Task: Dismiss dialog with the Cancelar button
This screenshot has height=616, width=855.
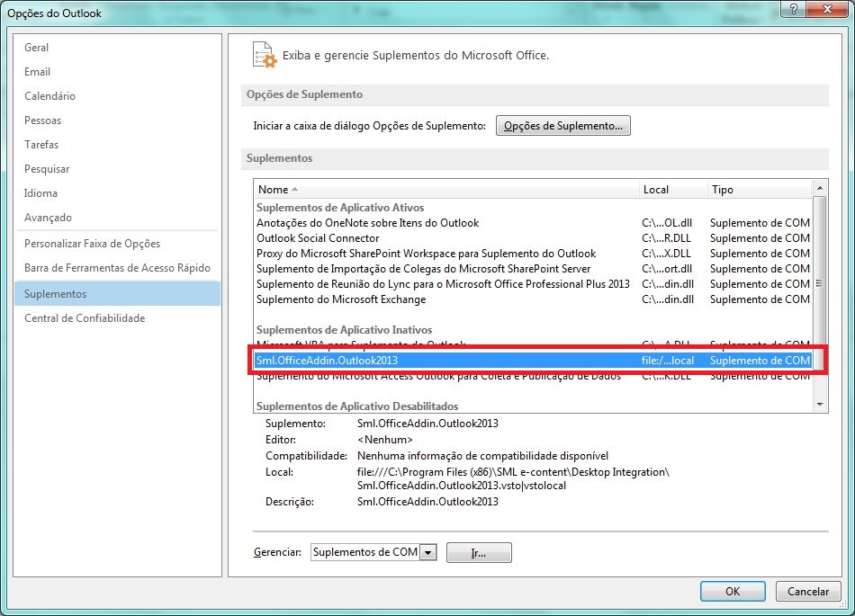Action: [807, 591]
